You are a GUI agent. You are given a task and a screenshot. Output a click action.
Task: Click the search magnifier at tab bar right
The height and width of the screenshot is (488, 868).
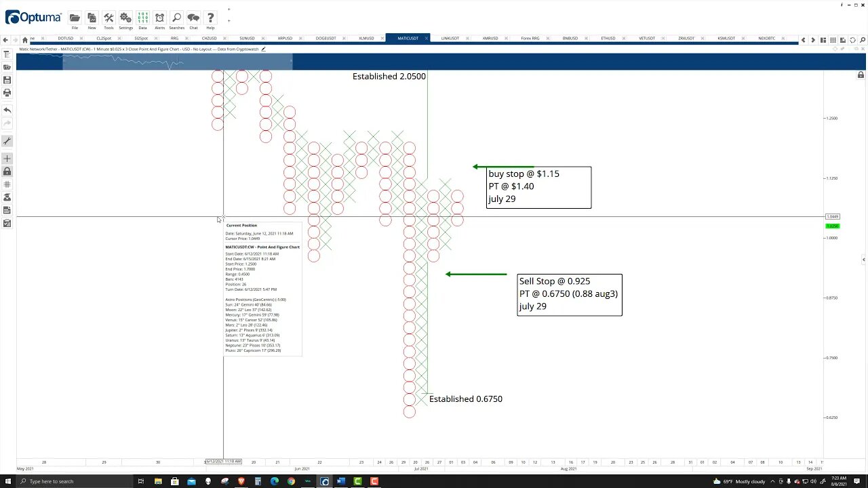862,40
